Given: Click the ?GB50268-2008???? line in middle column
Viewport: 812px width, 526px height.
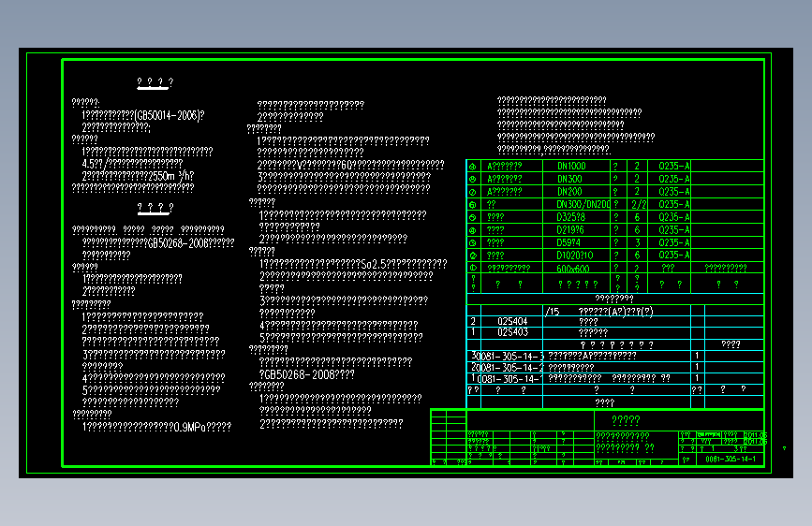Looking at the screenshot, I should tap(306, 374).
